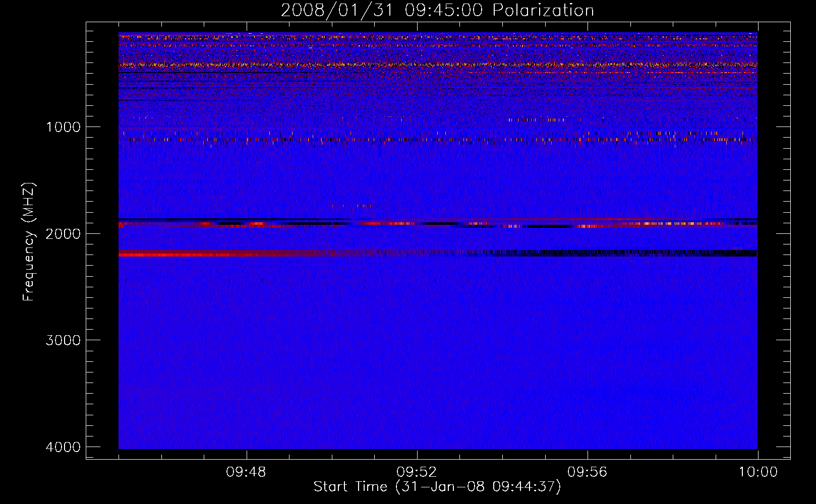Click the 1000 frequency tick label
This screenshot has height=504, width=816.
[63, 127]
